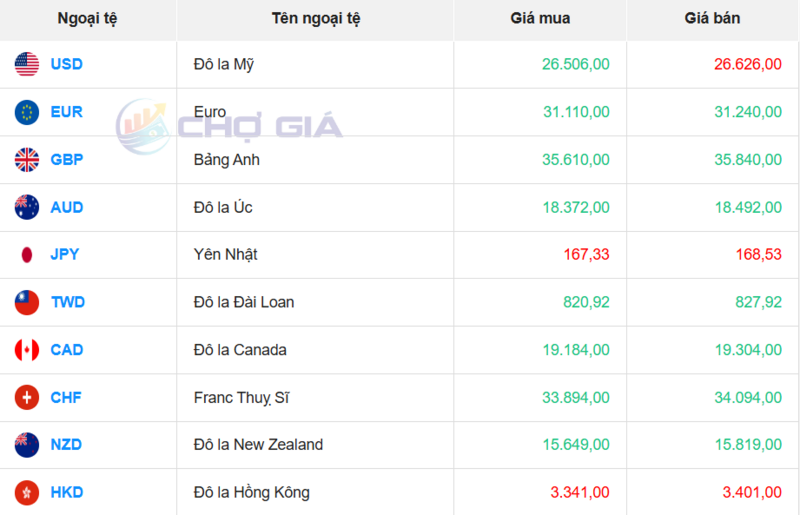Click the Chợ Giá watermark logo

point(230,126)
